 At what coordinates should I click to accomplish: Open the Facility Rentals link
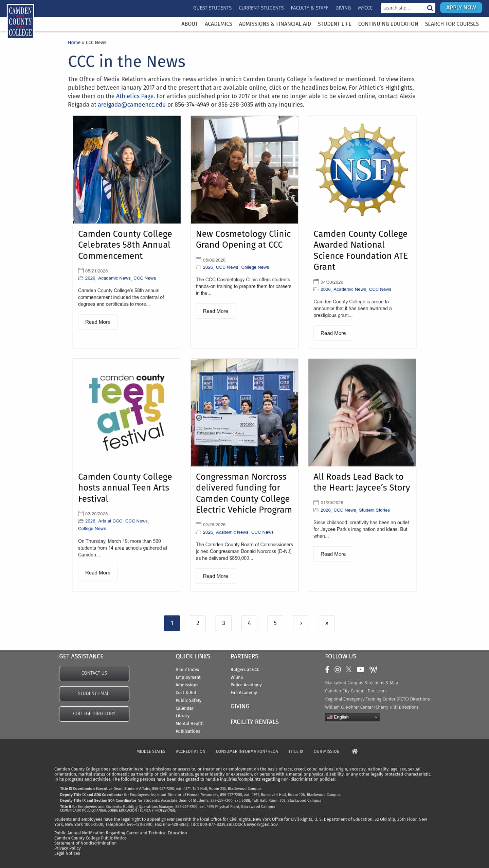click(x=254, y=722)
